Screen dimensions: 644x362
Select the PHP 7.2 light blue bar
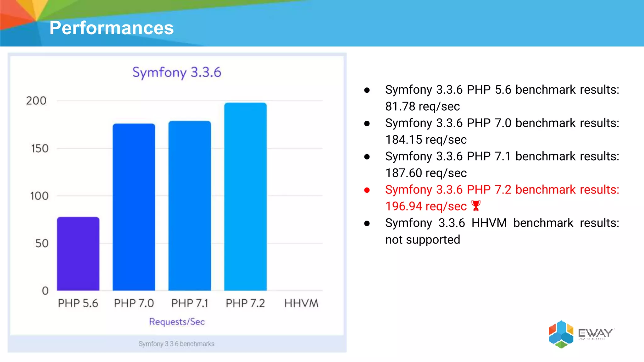(x=246, y=197)
